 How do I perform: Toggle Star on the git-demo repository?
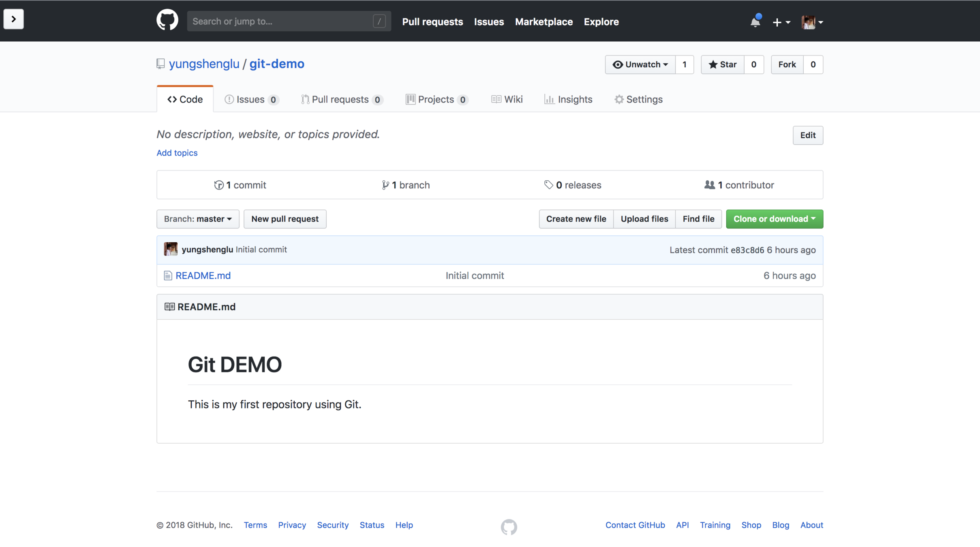pyautogui.click(x=722, y=65)
